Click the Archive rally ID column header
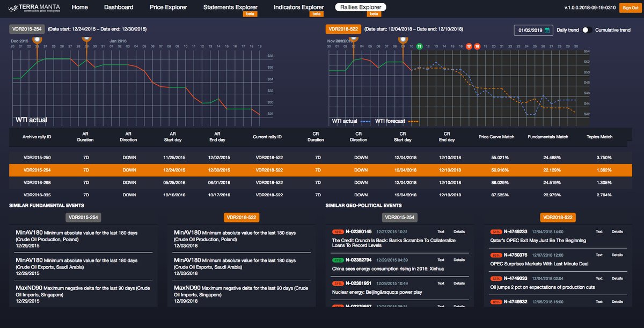 point(37,137)
